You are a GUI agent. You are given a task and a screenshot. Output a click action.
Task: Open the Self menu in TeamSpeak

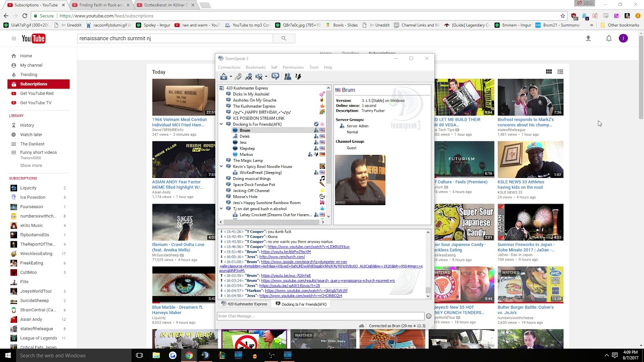(274, 67)
